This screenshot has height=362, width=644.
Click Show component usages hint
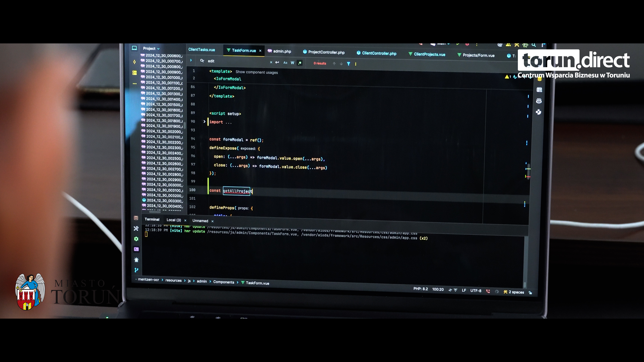pos(256,72)
